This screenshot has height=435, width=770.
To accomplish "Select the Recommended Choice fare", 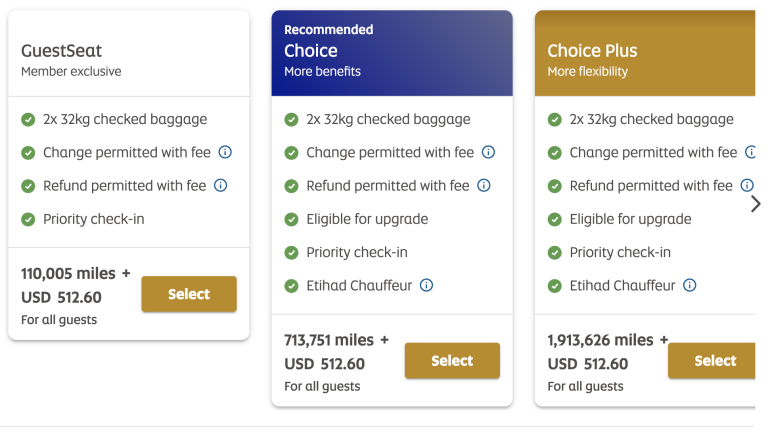I will pyautogui.click(x=452, y=361).
